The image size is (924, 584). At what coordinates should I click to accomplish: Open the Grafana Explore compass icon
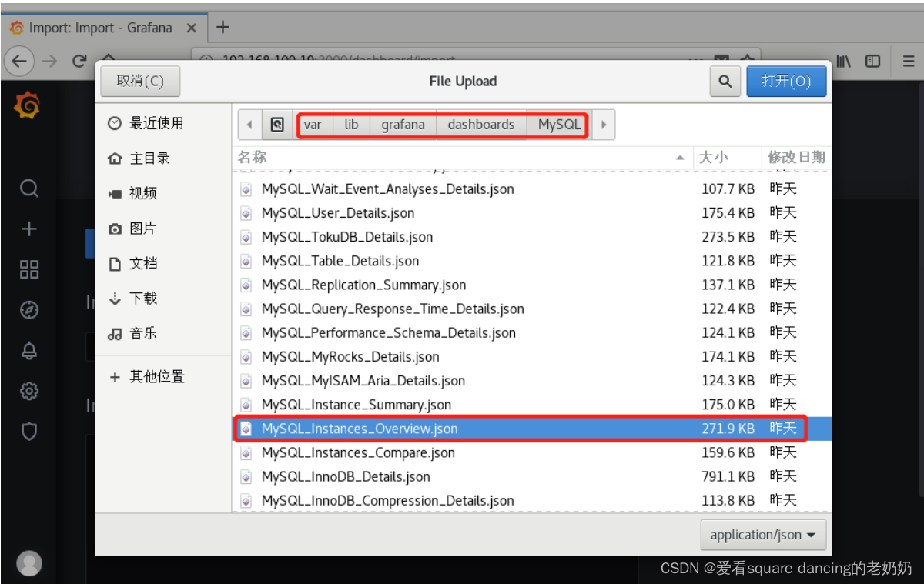[x=29, y=310]
